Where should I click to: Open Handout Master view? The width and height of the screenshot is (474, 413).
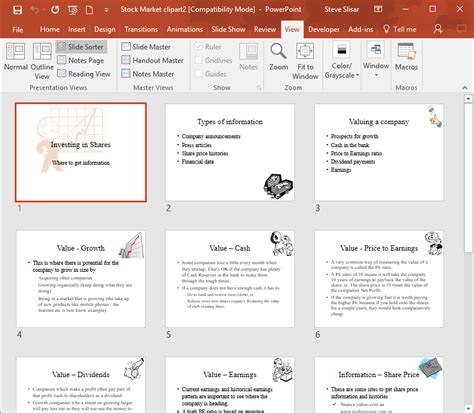click(152, 60)
